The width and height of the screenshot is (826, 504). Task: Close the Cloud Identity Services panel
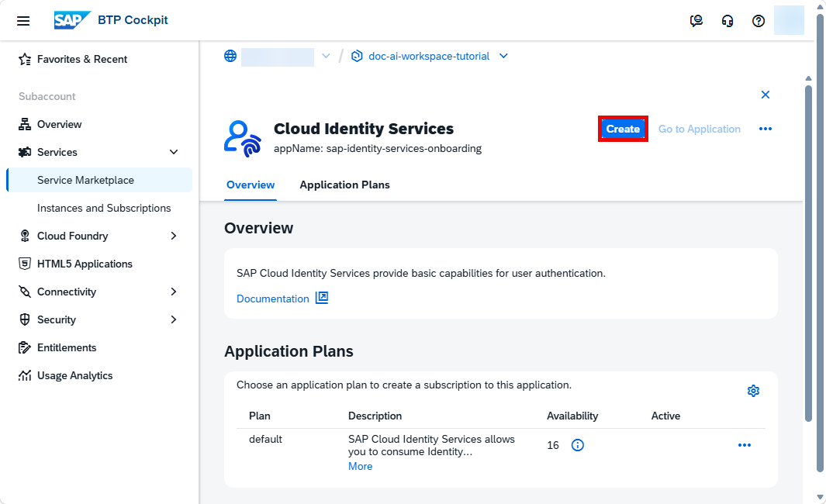[x=766, y=95]
